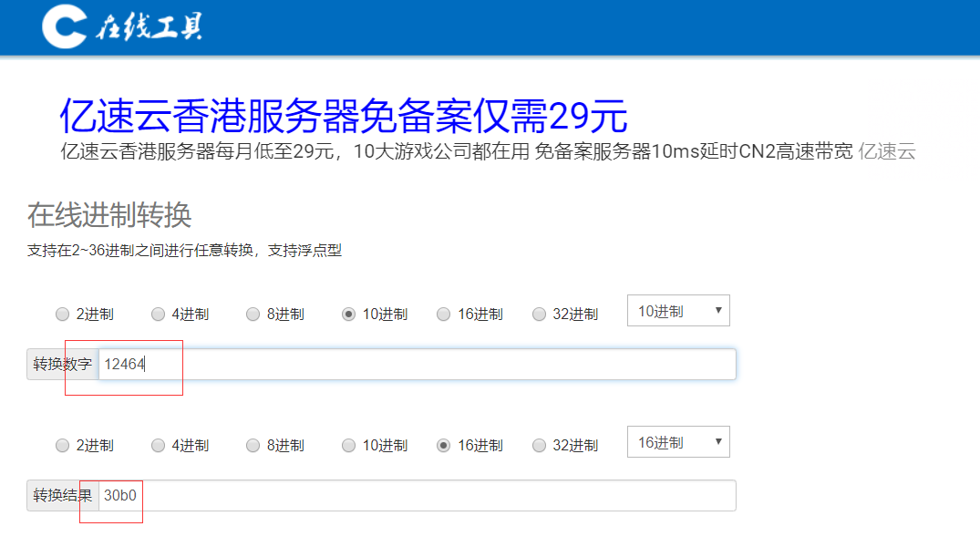Image resolution: width=980 pixels, height=547 pixels.
Task: Select result 16进制 radio button
Action: [444, 445]
